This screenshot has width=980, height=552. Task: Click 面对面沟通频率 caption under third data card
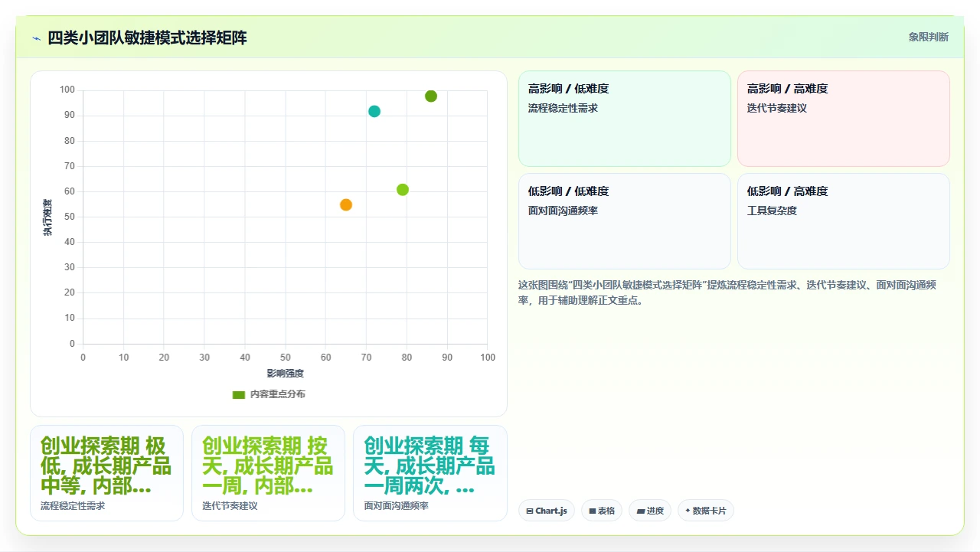(397, 506)
